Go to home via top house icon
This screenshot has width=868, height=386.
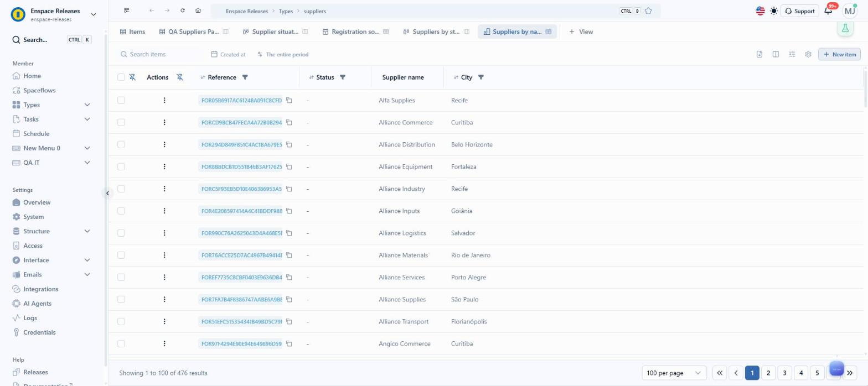coord(198,11)
